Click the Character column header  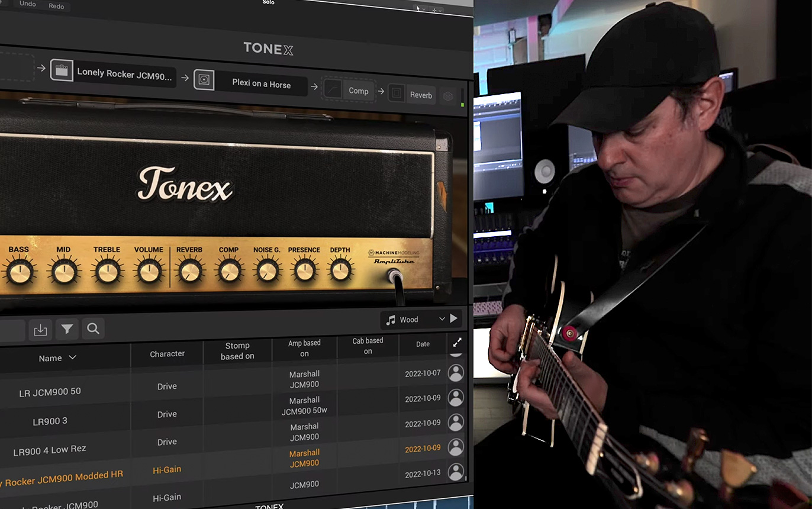[167, 353]
